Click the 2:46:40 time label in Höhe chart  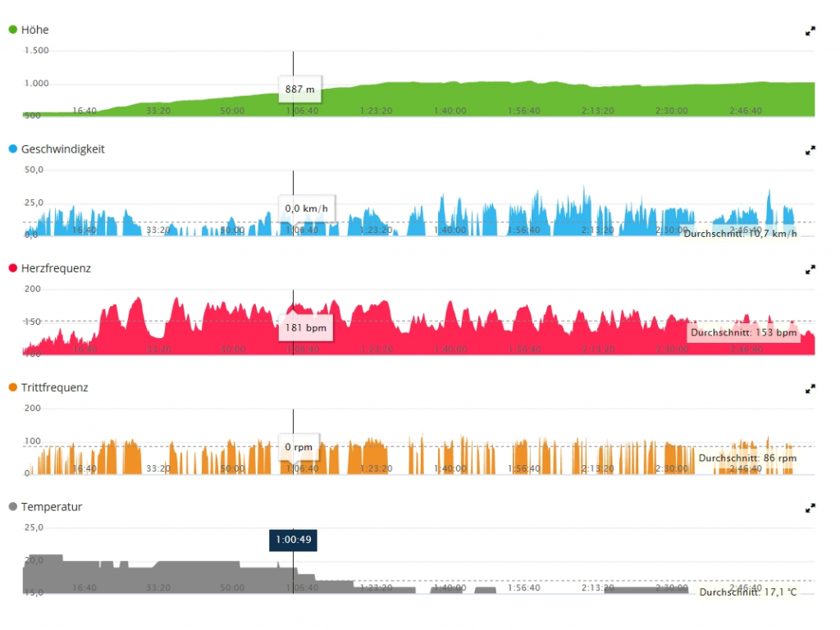click(x=746, y=111)
